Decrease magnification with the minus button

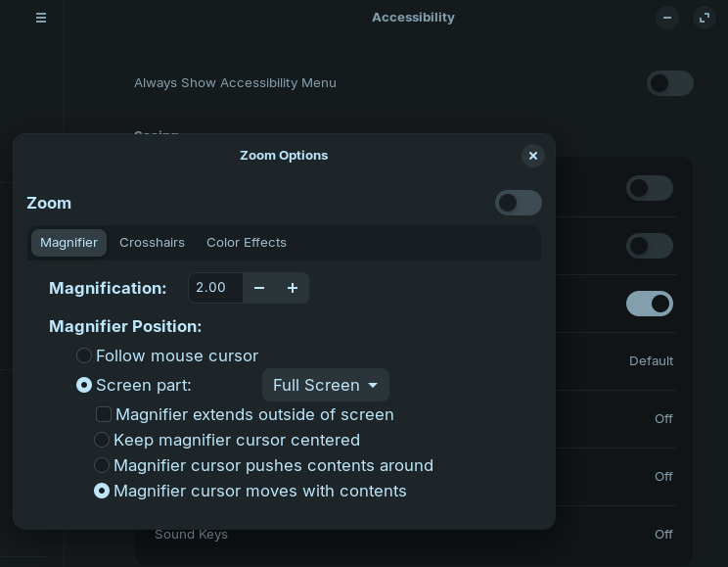[259, 288]
